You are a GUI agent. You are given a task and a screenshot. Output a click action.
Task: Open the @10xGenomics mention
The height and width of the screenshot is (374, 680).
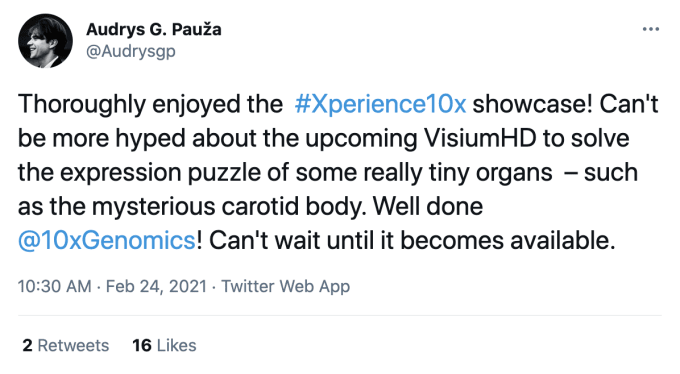(x=107, y=240)
